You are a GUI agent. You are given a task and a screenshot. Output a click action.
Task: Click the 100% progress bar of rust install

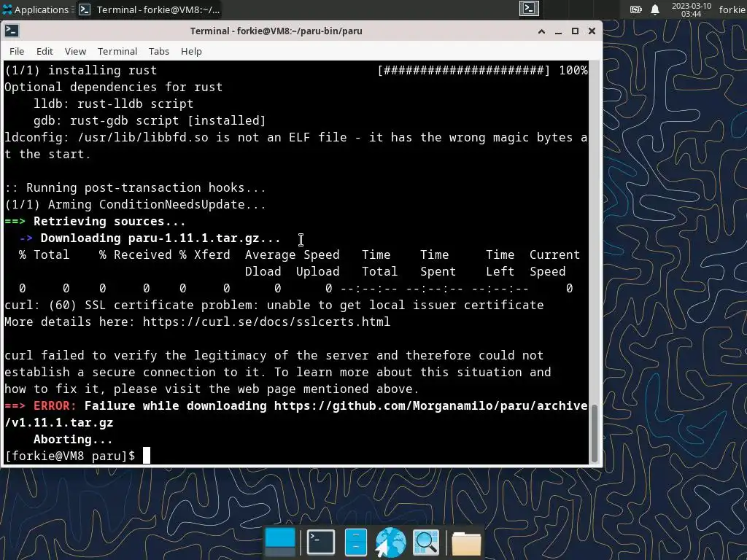click(483, 71)
